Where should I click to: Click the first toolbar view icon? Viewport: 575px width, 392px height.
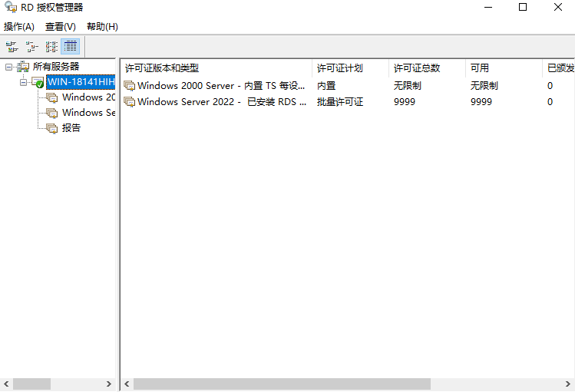pos(12,47)
